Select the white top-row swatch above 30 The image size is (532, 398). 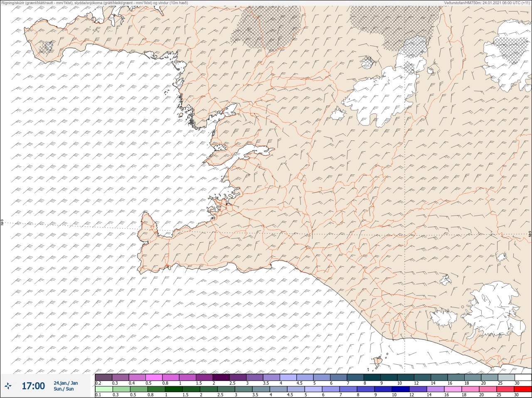click(x=523, y=377)
